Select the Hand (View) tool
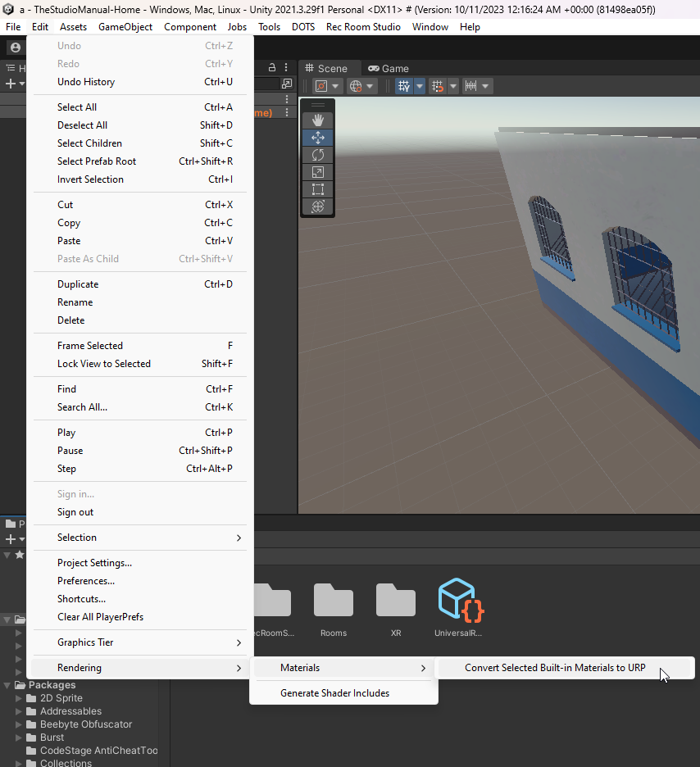The height and width of the screenshot is (767, 700). pos(318,120)
